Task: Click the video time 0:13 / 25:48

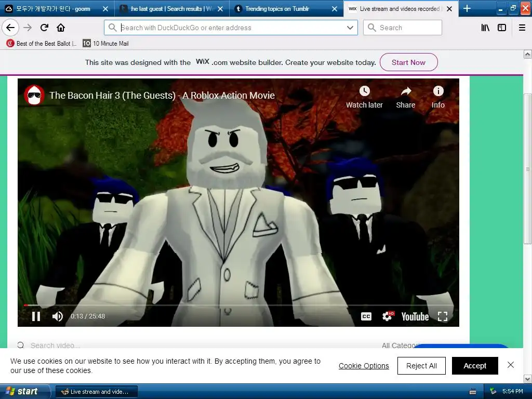Action: [87, 316]
